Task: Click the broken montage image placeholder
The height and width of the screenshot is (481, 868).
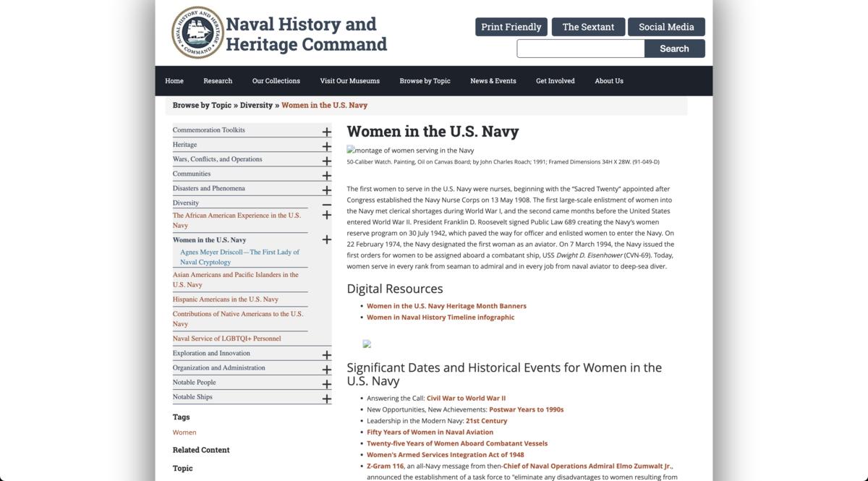Action: coord(349,150)
